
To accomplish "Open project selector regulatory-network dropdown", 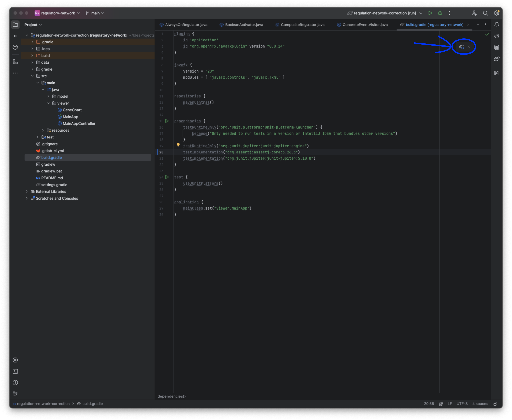I will tap(57, 13).
